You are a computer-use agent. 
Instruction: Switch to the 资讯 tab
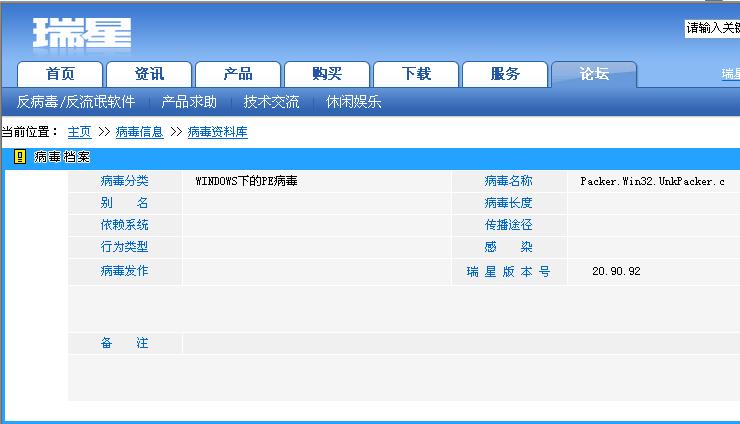[149, 74]
